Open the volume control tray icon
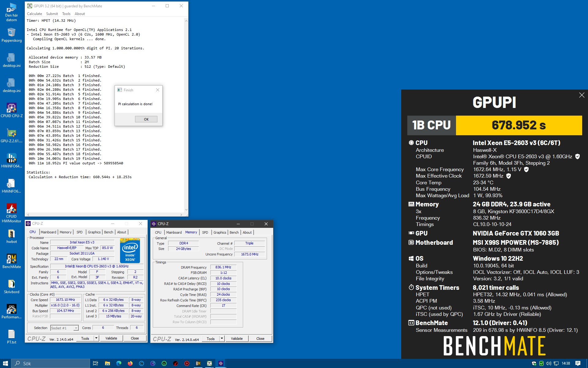The height and width of the screenshot is (368, 588). tap(548, 363)
